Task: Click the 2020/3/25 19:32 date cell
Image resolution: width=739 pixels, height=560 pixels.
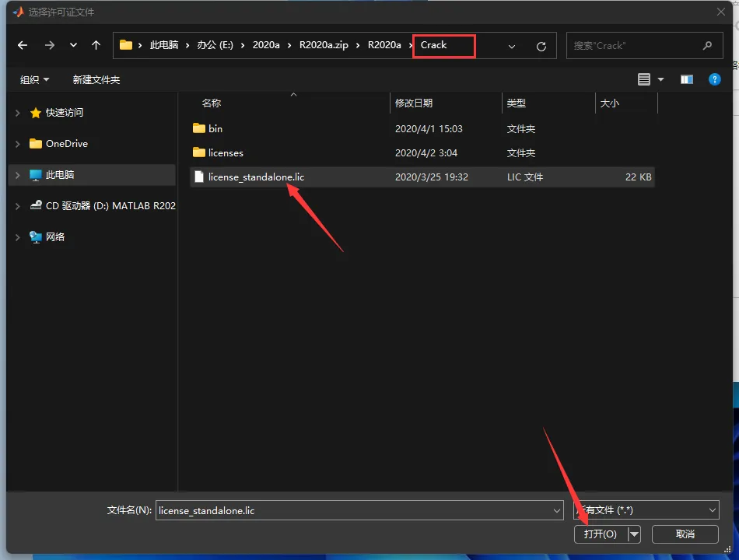Action: point(431,177)
